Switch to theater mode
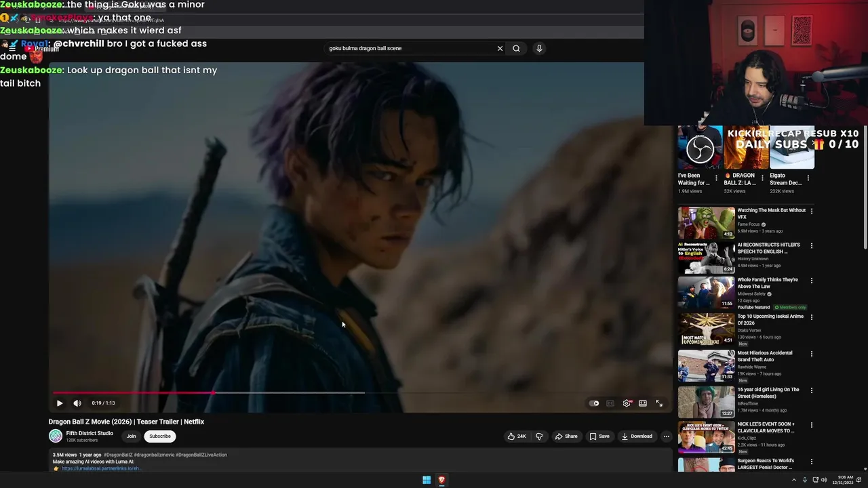Image resolution: width=868 pixels, height=488 pixels. click(643, 403)
